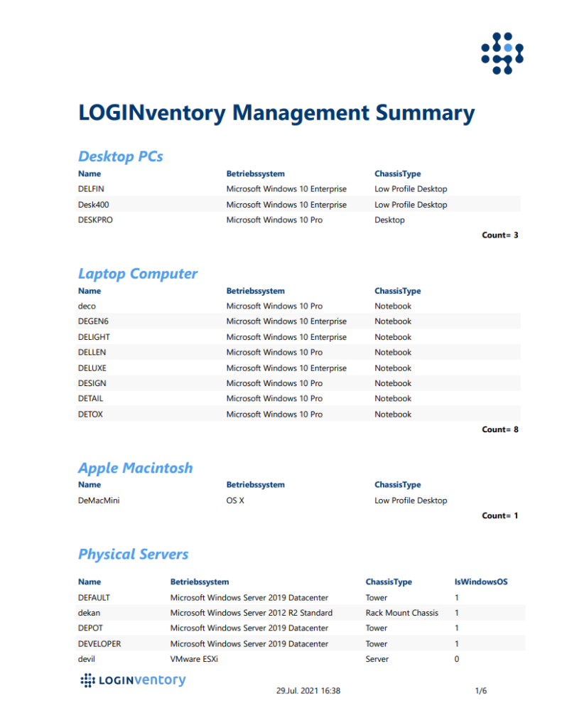The image size is (562, 728).
Task: Select the LOGINventory Management Summary title
Action: coord(276,113)
